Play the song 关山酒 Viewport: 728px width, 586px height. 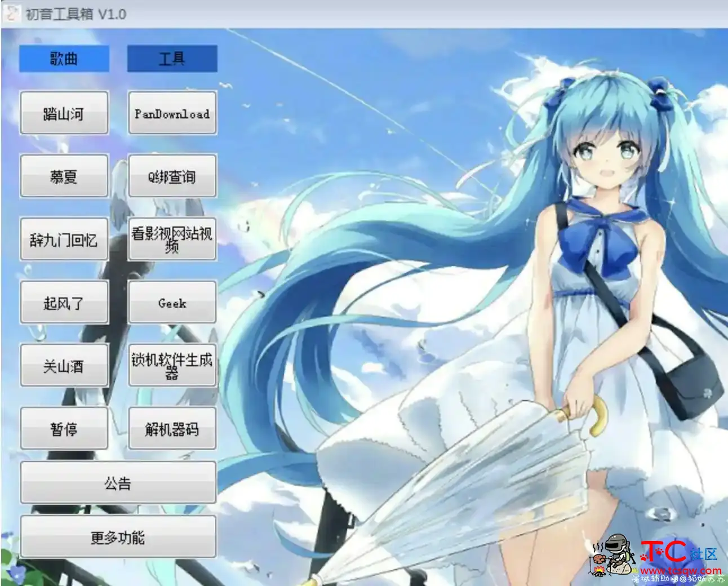64,366
